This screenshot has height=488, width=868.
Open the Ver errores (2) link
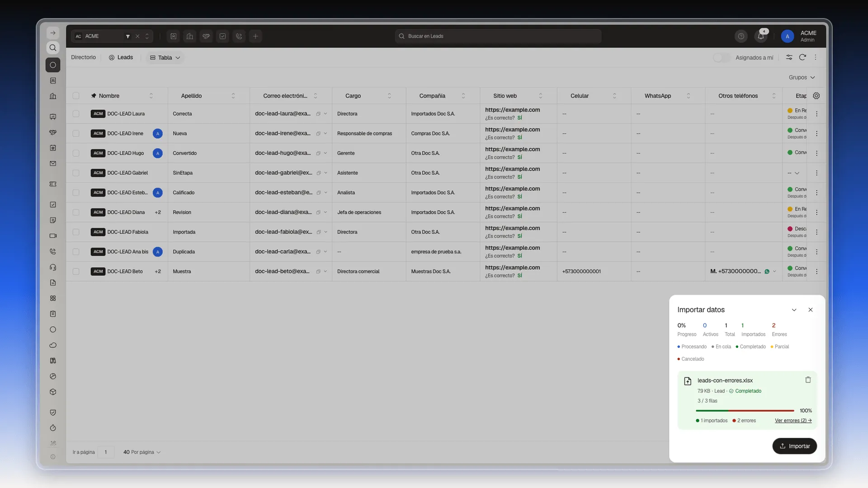pyautogui.click(x=793, y=421)
